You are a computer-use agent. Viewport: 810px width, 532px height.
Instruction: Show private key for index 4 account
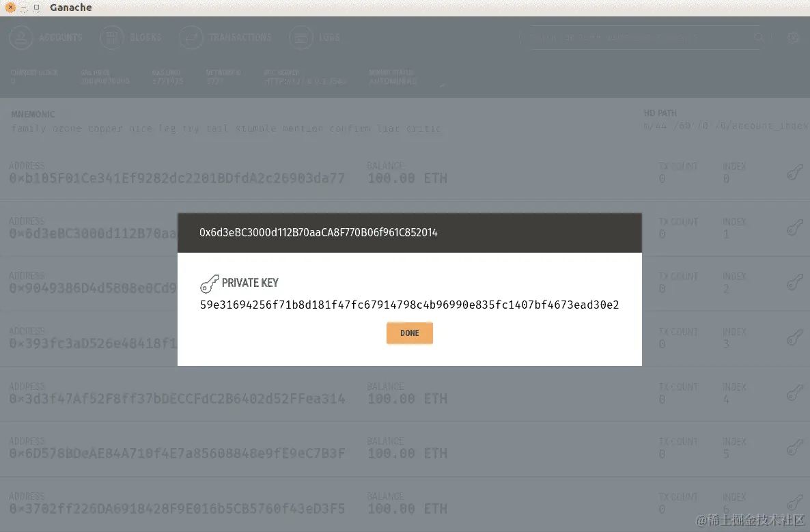coord(795,393)
